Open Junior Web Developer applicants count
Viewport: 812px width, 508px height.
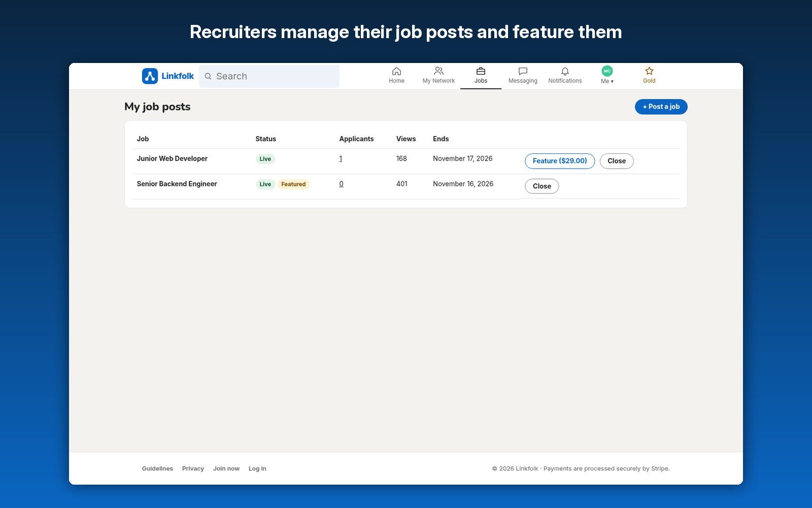click(x=341, y=158)
